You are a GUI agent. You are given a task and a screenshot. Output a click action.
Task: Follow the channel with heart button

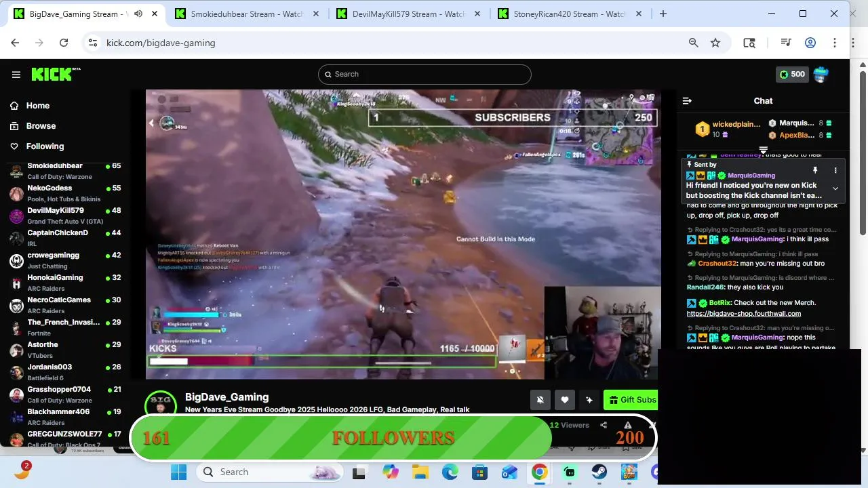tap(565, 400)
